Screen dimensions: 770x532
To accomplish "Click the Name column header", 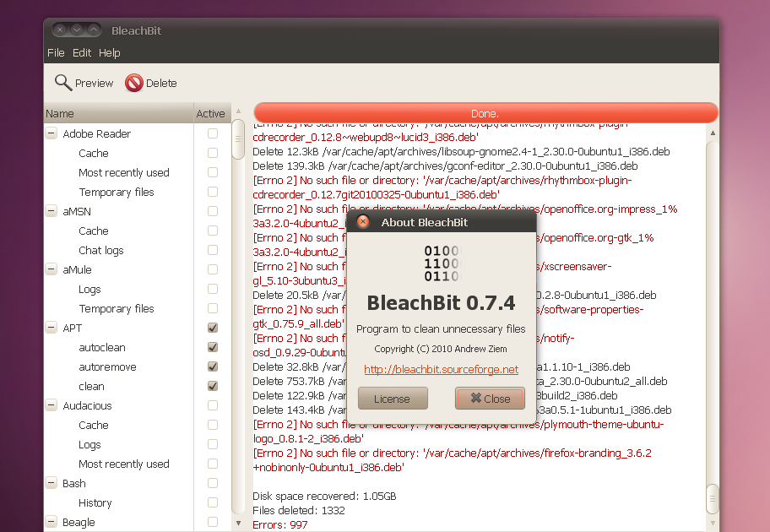I will pos(119,113).
